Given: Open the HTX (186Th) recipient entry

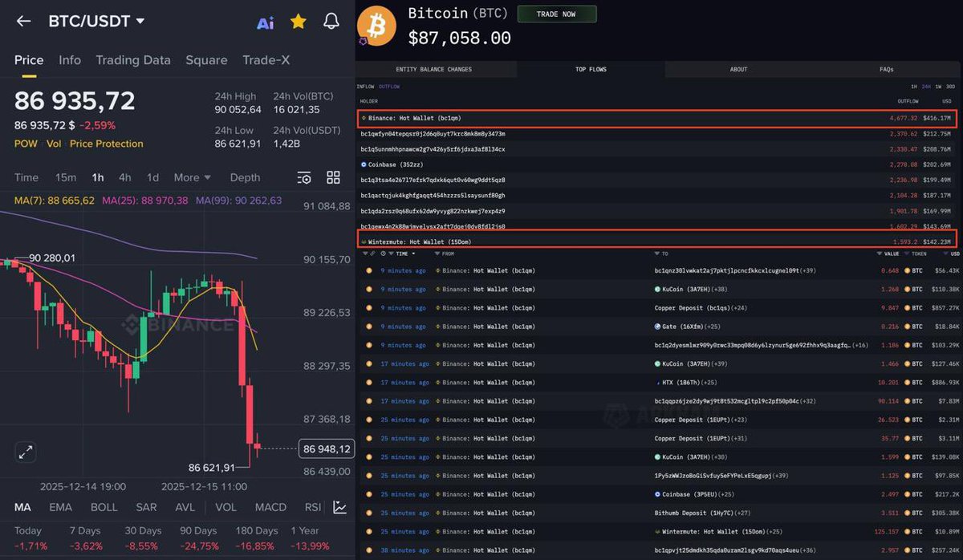Looking at the screenshot, I should click(686, 383).
